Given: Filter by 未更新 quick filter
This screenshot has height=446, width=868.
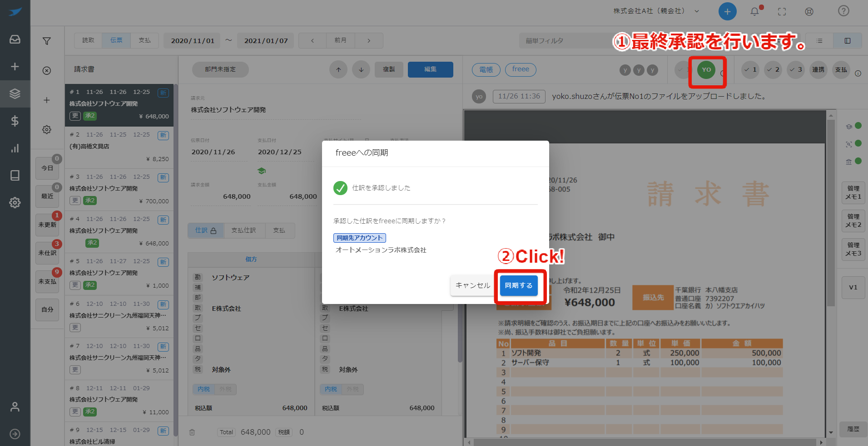Looking at the screenshot, I should [x=47, y=225].
